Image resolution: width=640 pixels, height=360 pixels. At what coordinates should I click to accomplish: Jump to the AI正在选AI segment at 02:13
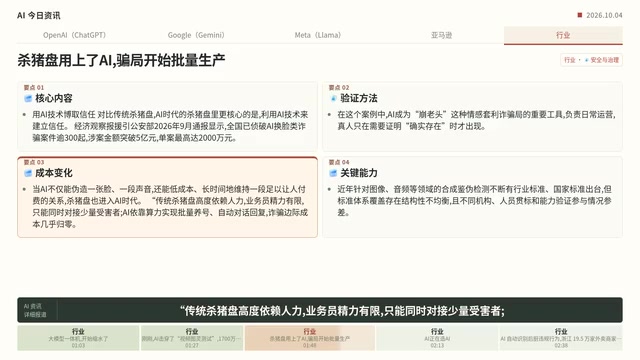point(437,338)
